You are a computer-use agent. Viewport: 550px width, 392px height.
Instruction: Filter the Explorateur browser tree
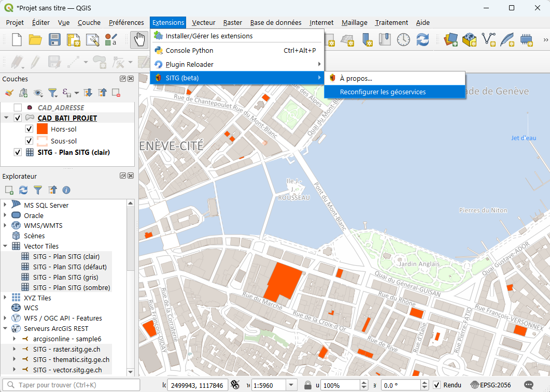(38, 190)
